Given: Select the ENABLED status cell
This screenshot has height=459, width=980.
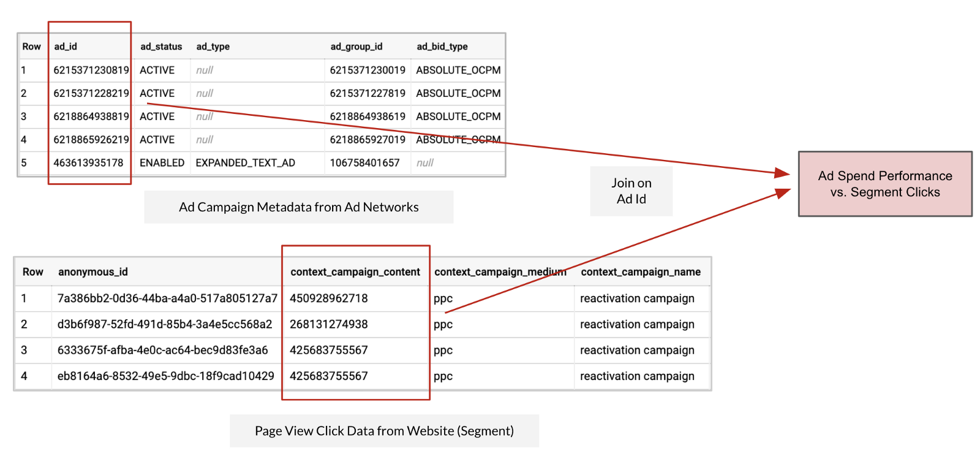Looking at the screenshot, I should click(x=162, y=163).
